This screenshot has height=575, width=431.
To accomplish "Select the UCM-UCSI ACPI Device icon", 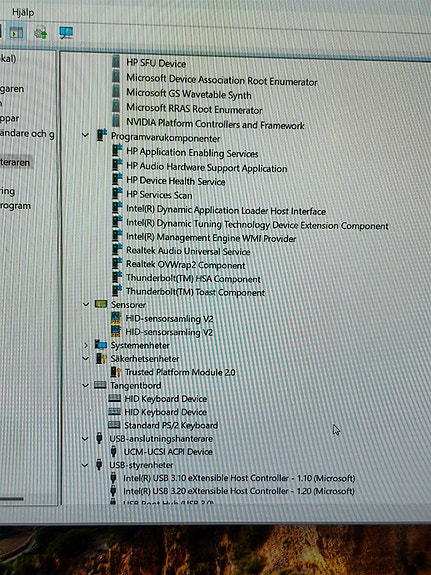I will tap(113, 451).
